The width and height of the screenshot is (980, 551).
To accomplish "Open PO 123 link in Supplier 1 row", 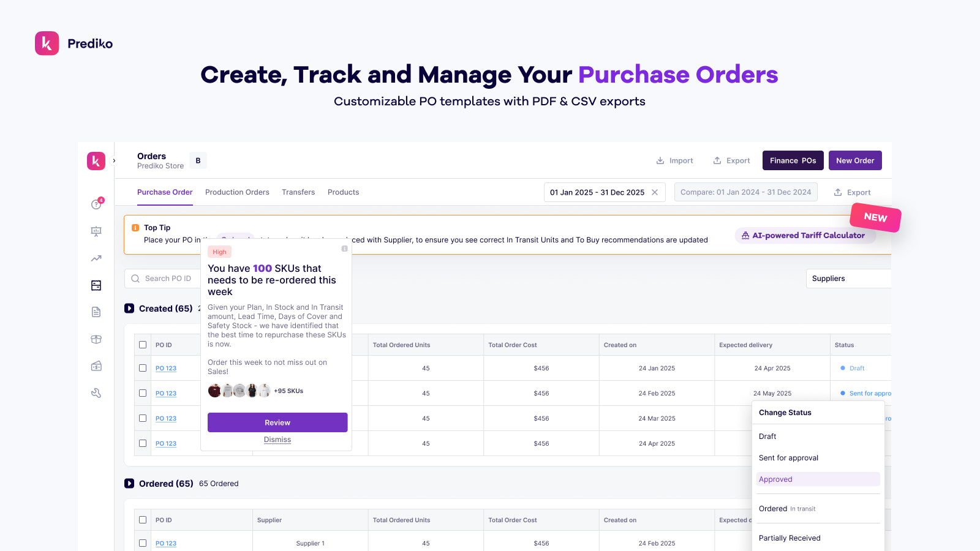I will point(166,543).
